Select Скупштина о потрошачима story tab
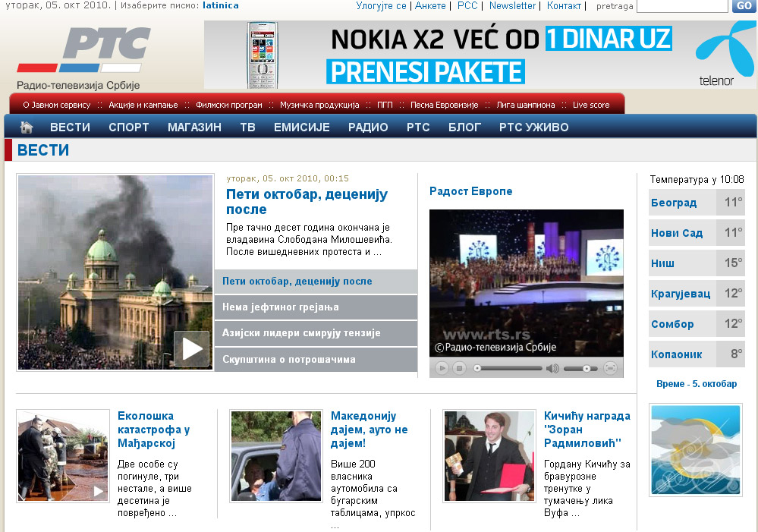The width and height of the screenshot is (758, 532). click(316, 359)
